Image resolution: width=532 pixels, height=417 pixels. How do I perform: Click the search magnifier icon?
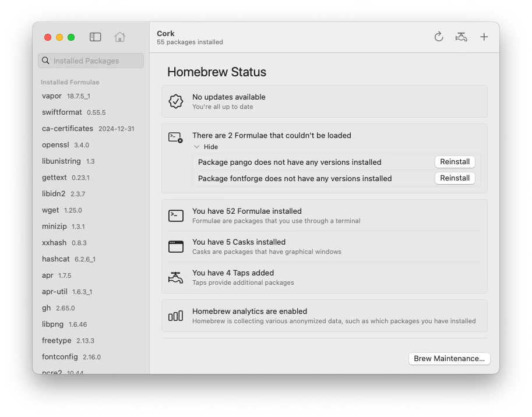pos(45,61)
